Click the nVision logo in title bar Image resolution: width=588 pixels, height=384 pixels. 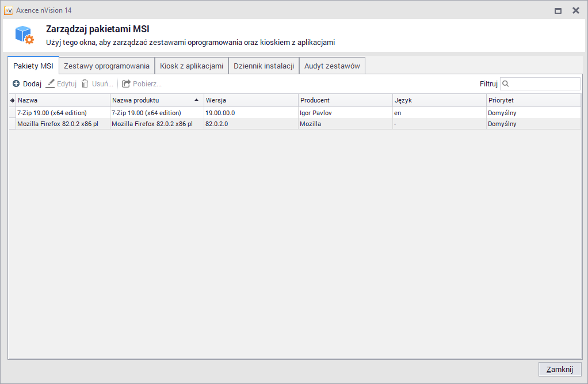click(9, 10)
